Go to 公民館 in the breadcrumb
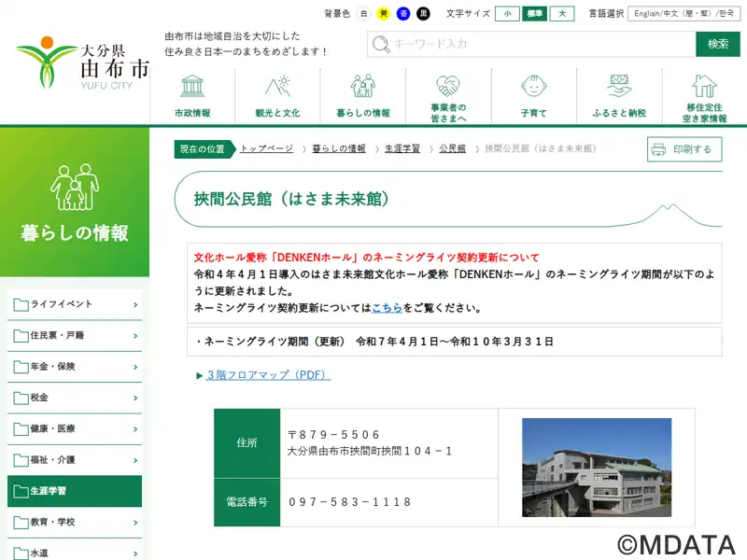Image resolution: width=747 pixels, height=560 pixels. (452, 149)
